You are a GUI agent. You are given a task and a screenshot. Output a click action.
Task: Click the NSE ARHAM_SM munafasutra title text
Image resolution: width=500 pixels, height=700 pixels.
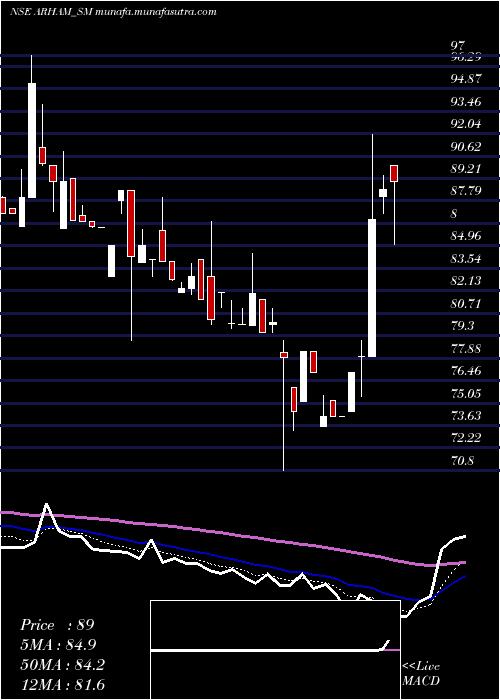(113, 12)
